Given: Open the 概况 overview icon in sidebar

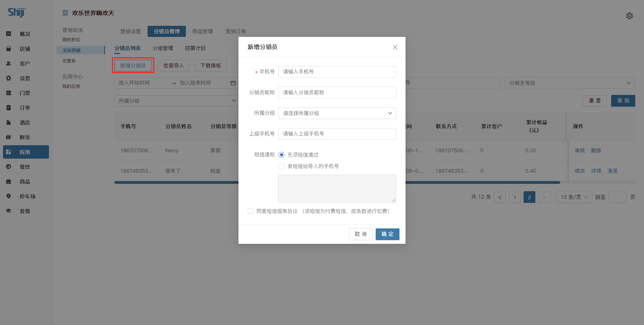Looking at the screenshot, I should coord(9,34).
